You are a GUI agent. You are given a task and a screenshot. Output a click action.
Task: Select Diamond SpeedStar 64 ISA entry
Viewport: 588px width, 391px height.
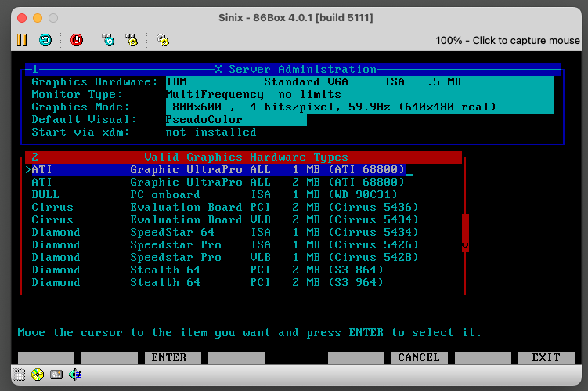[218, 232]
